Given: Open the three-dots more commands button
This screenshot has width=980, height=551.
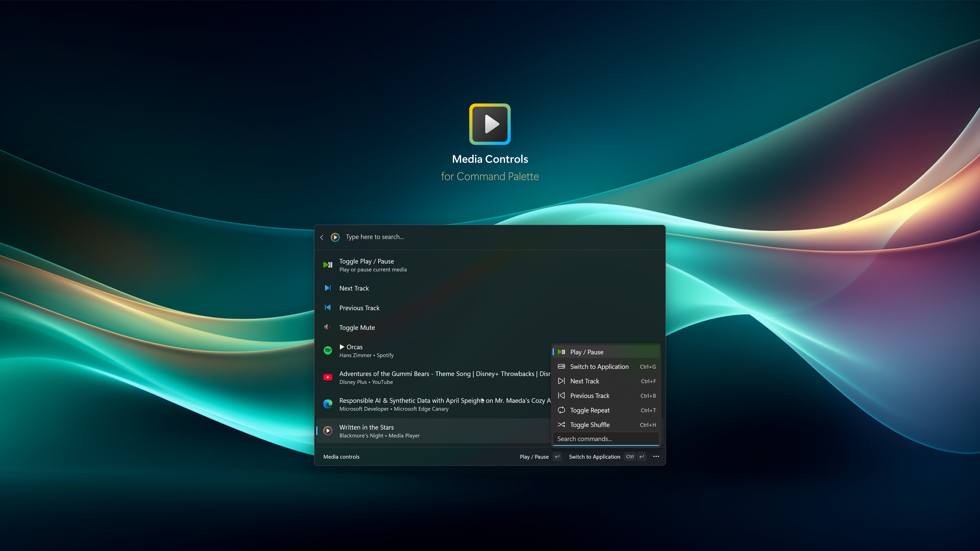Looking at the screenshot, I should click(656, 457).
